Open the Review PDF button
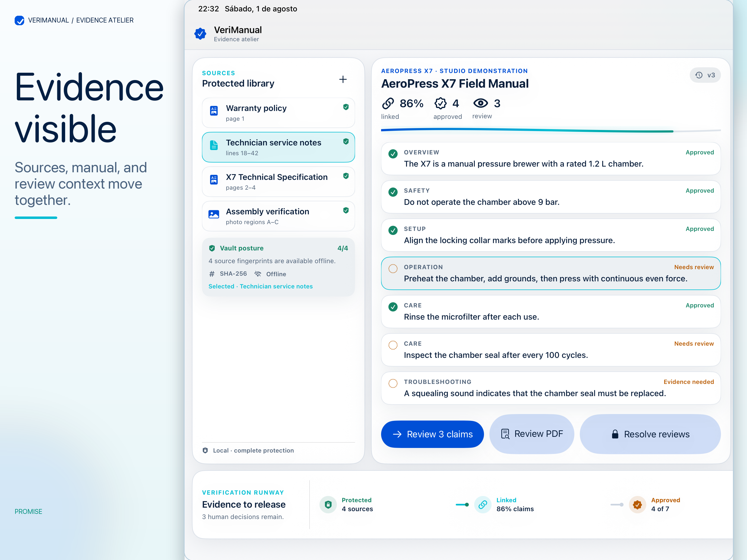Screen dimensions: 747x560 pos(531,434)
